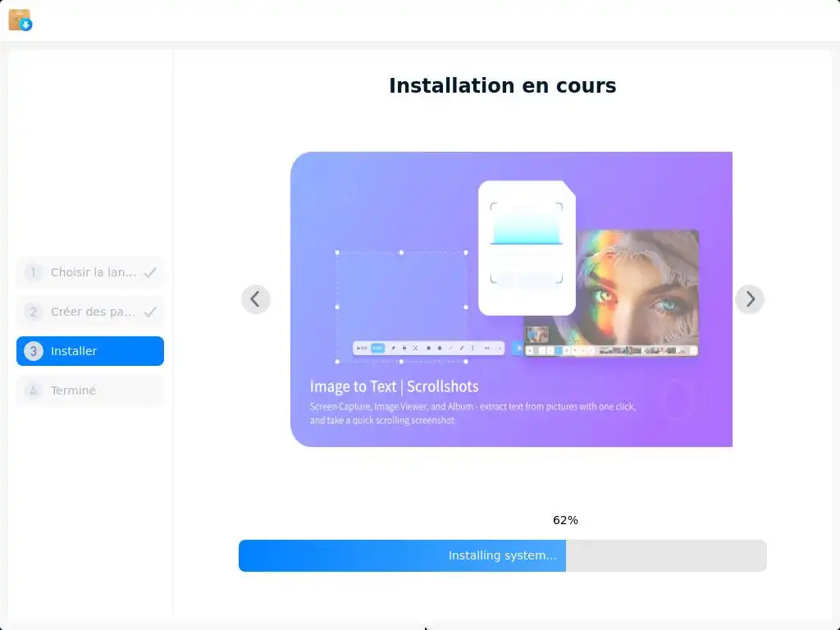This screenshot has height=630, width=840.
Task: Click the number 4 circle beside Terminé
Action: tap(33, 390)
